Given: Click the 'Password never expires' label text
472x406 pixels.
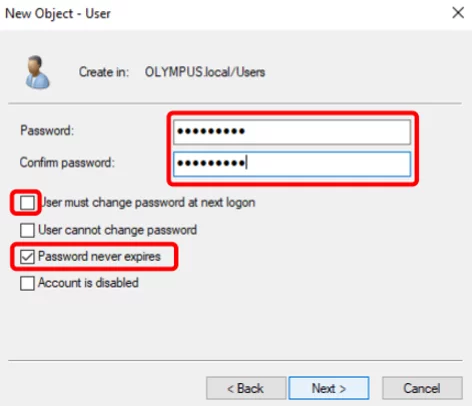Looking at the screenshot, I should point(99,256).
